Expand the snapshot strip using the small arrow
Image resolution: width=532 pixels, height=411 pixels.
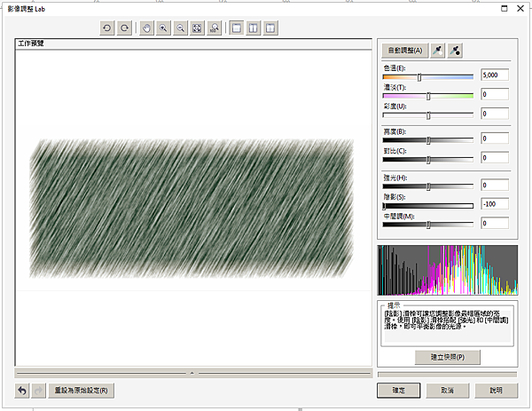pyautogui.click(x=193, y=371)
